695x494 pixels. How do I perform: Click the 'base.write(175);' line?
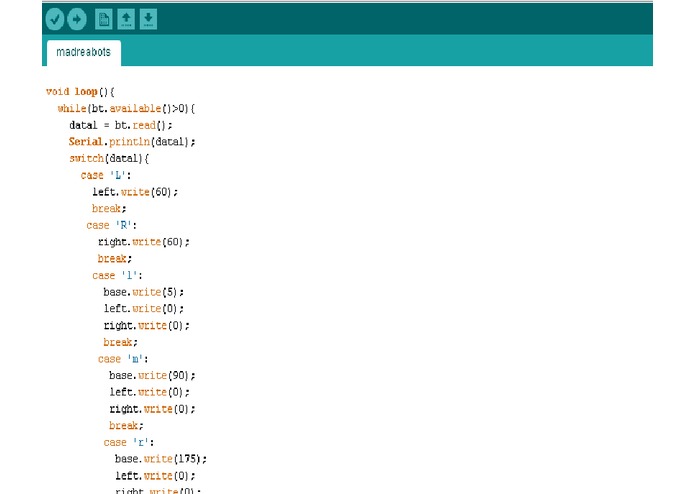tap(161, 459)
